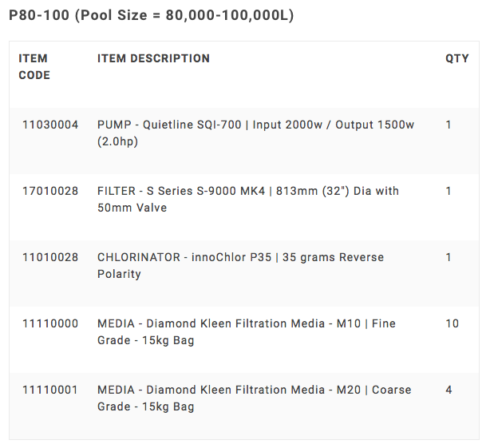Select item code 17010028
Viewport: 494px width, 448px height.
(x=50, y=192)
